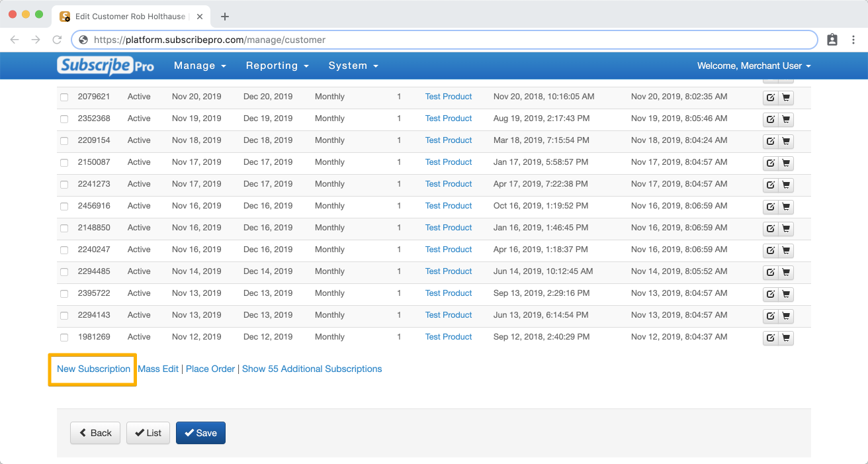Click the List button

(148, 433)
